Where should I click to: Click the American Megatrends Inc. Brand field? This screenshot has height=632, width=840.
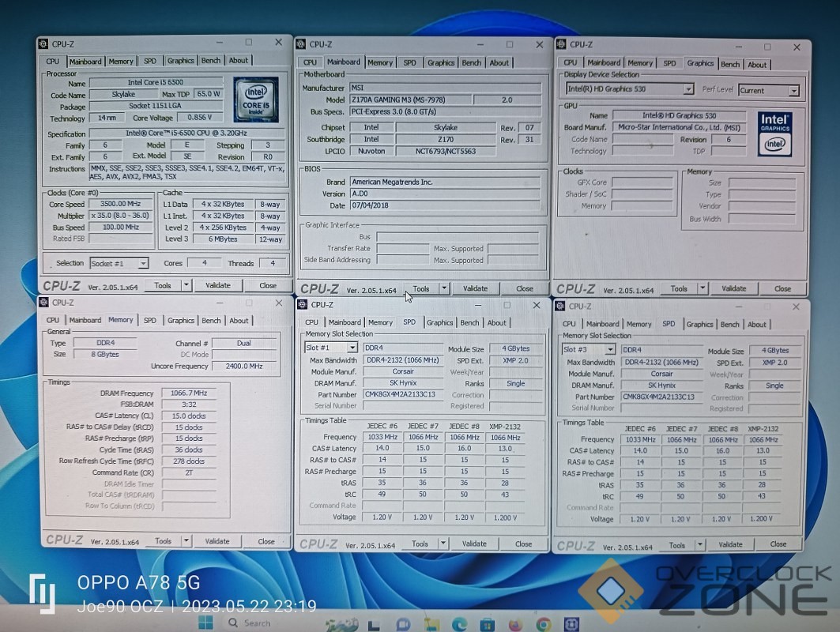tap(445, 182)
